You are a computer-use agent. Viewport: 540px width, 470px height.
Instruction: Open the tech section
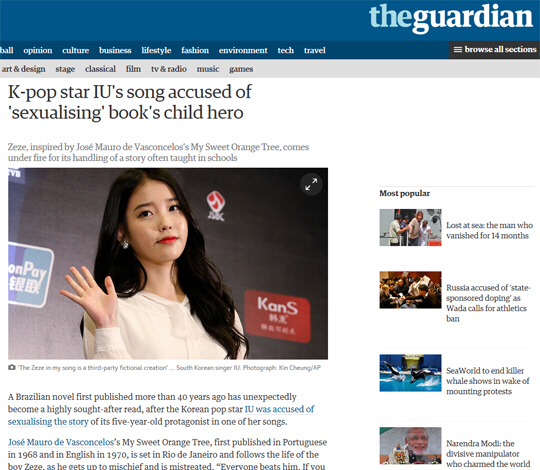(285, 50)
